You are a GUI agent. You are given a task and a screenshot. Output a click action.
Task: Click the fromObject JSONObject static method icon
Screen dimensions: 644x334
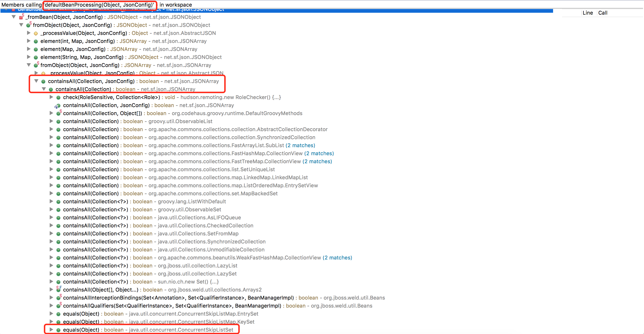point(29,25)
